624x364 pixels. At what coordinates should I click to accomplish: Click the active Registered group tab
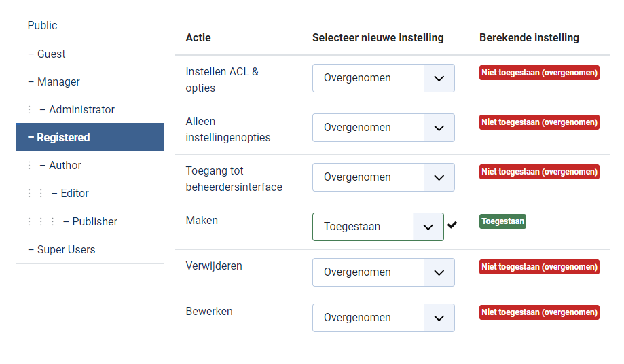tap(63, 137)
